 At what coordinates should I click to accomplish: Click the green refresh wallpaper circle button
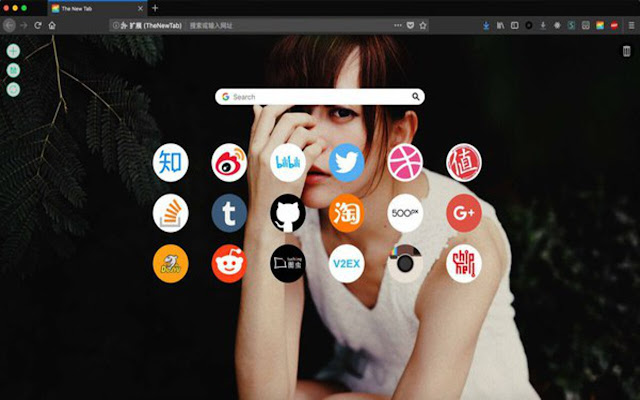point(13,89)
